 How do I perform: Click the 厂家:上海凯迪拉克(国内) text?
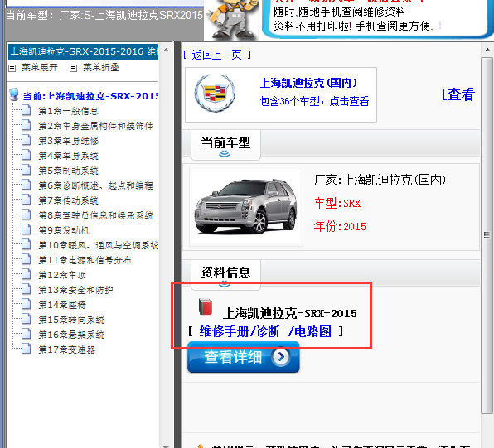[380, 180]
